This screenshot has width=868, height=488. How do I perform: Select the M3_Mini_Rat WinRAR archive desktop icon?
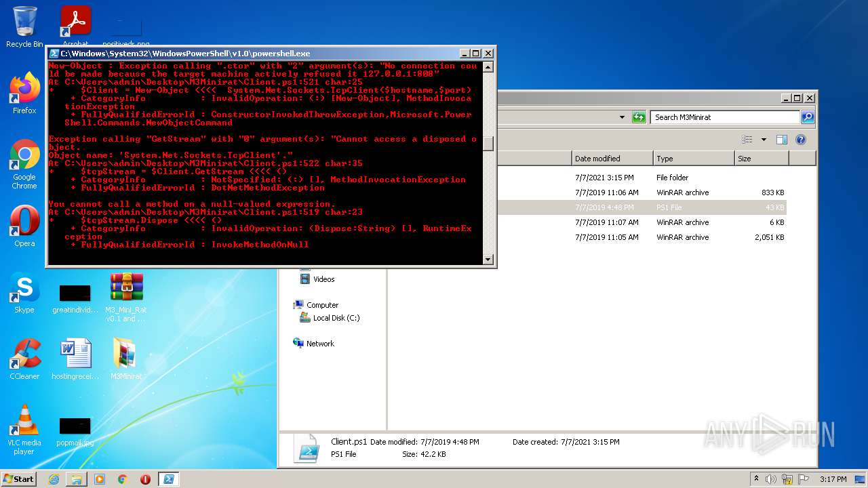click(126, 297)
